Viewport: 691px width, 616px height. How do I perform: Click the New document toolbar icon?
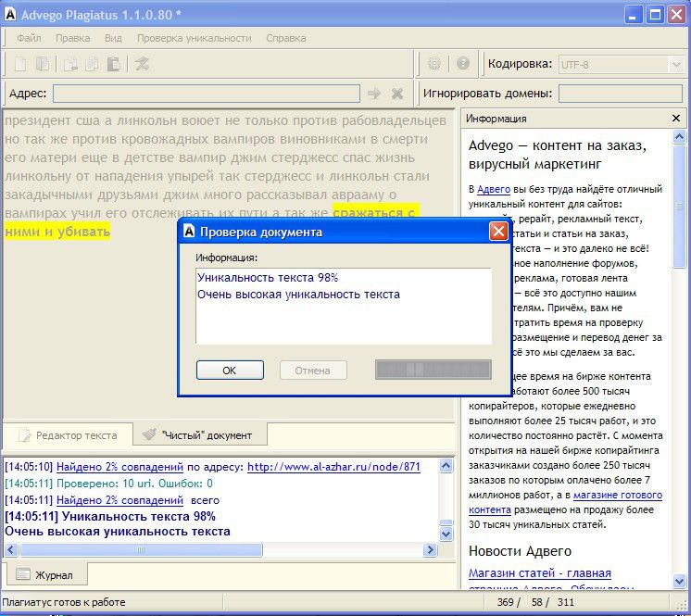click(20, 64)
